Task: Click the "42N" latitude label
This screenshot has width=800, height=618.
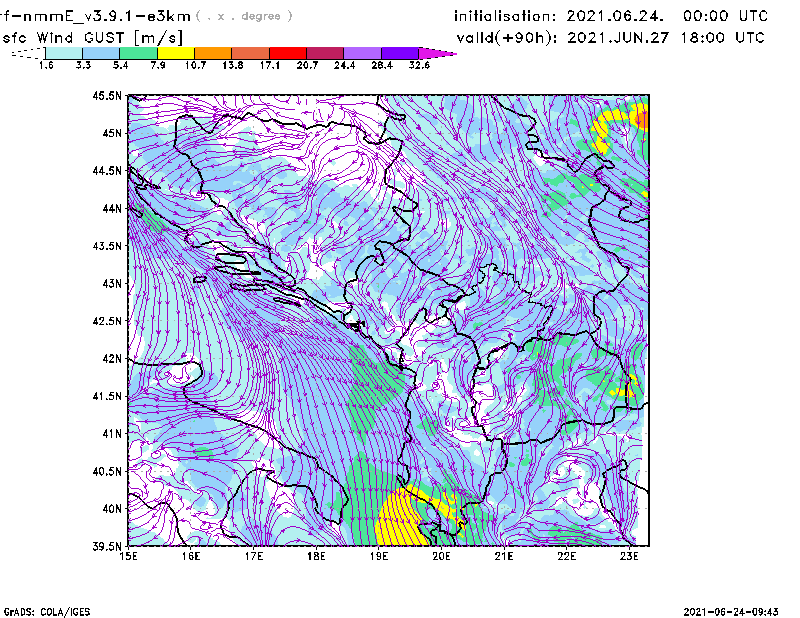Action: pos(112,359)
